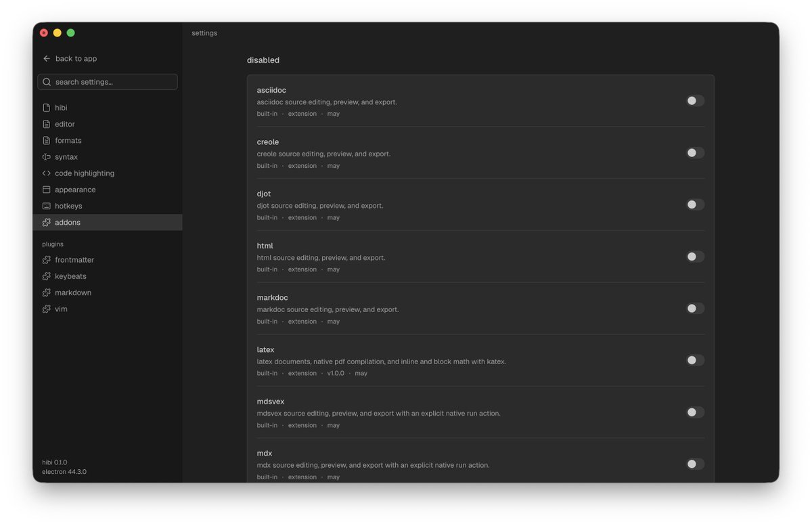Click the djot description text
The image size is (812, 526).
[x=320, y=206]
